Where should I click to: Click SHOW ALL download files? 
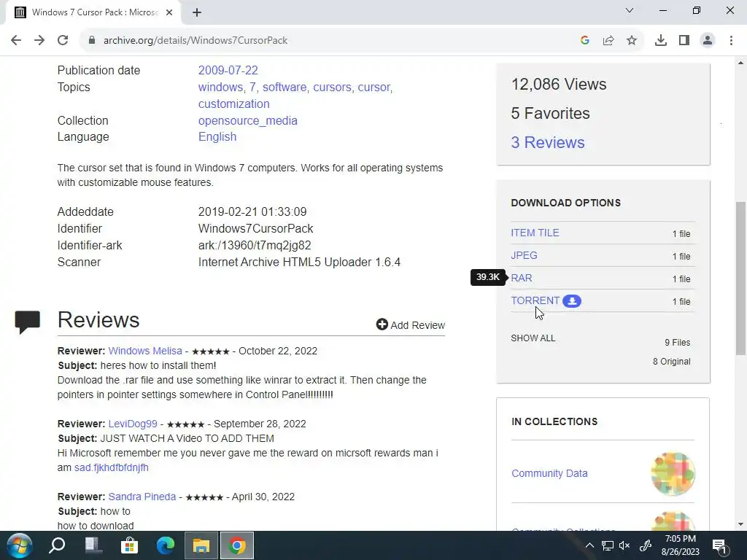point(533,338)
